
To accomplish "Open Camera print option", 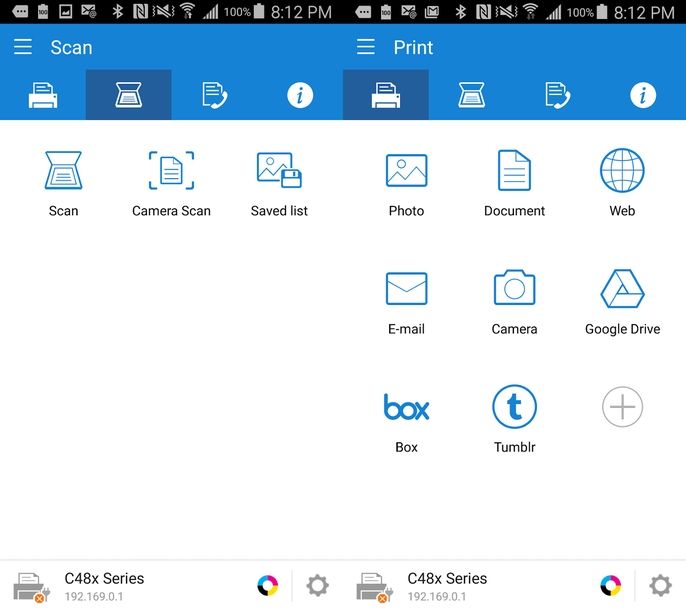I will 514,303.
